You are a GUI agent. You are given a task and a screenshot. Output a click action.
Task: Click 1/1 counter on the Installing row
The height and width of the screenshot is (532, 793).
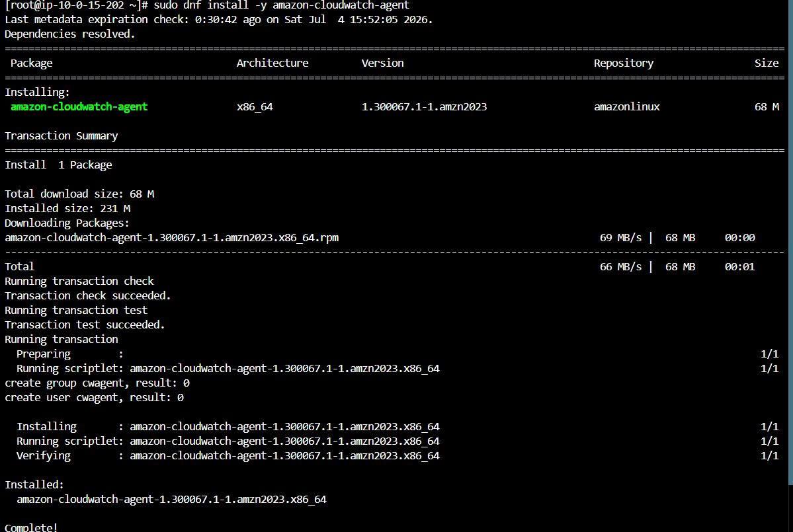tap(769, 427)
